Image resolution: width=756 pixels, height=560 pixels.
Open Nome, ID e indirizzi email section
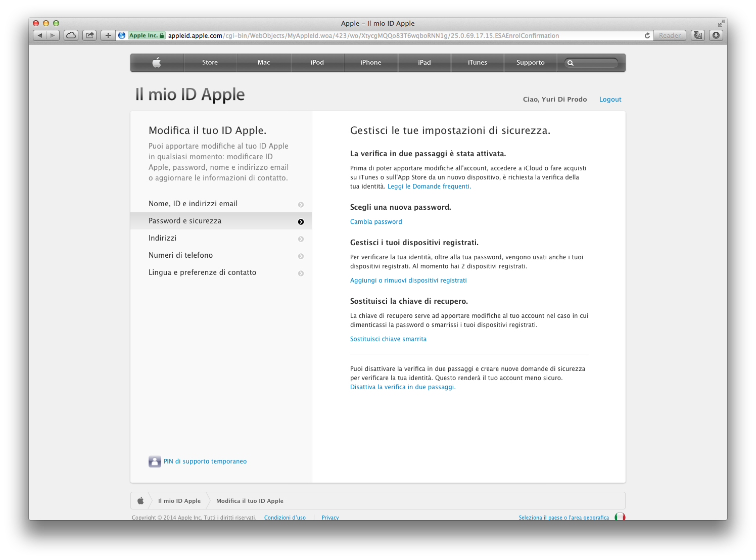click(x=221, y=204)
